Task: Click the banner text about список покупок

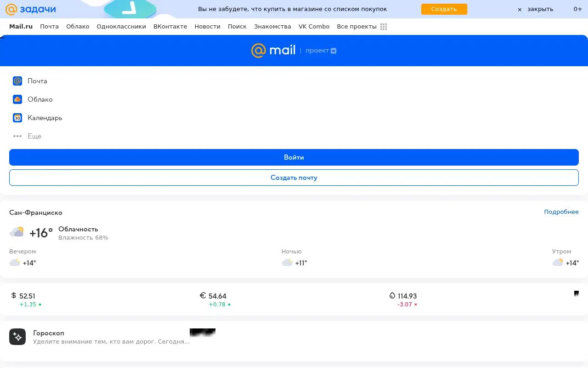Action: tap(293, 9)
